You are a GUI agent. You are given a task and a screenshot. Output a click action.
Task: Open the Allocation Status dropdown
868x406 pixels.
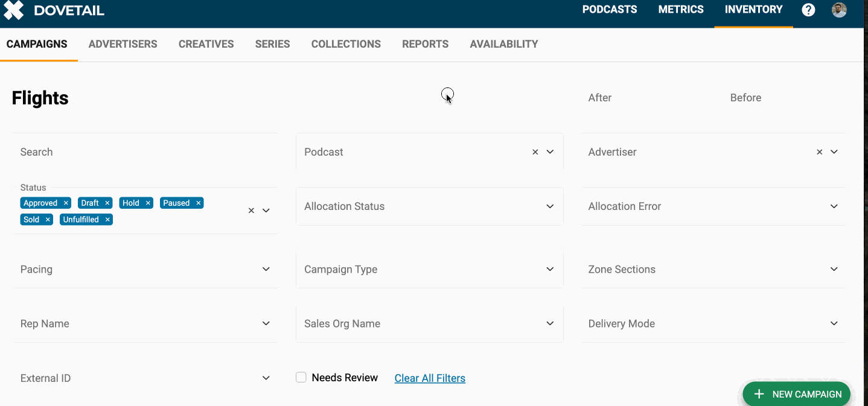[429, 206]
